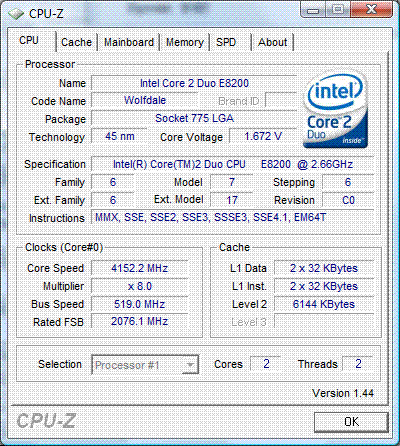This screenshot has height=446, width=400.
Task: Click the Instructions field listing MMX, SSE
Action: point(232,218)
